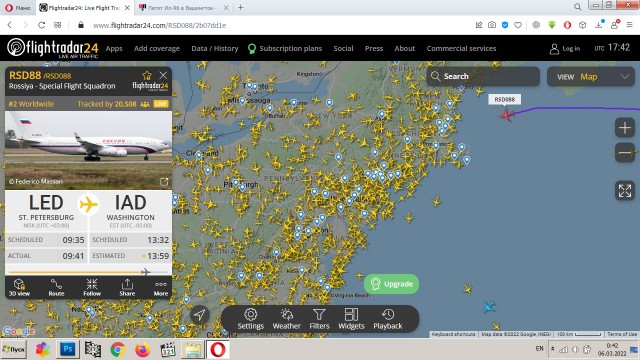640x360 pixels.
Task: Open the Social menu
Action: pos(343,49)
